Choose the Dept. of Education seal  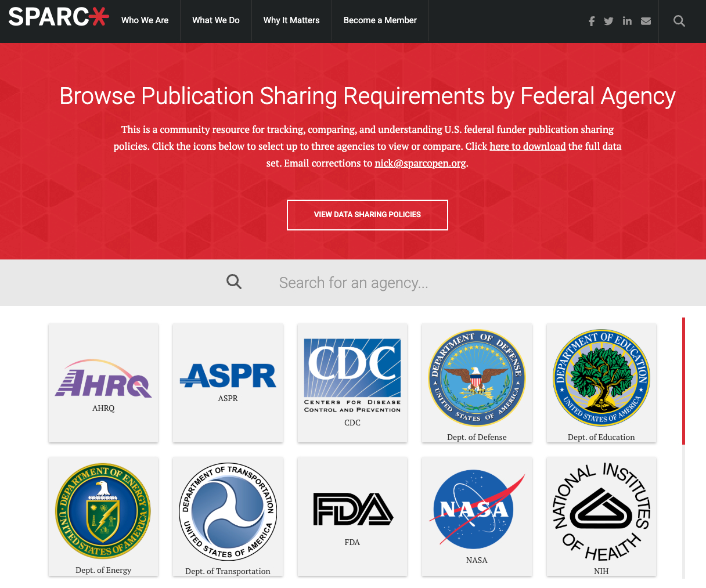[x=601, y=378]
